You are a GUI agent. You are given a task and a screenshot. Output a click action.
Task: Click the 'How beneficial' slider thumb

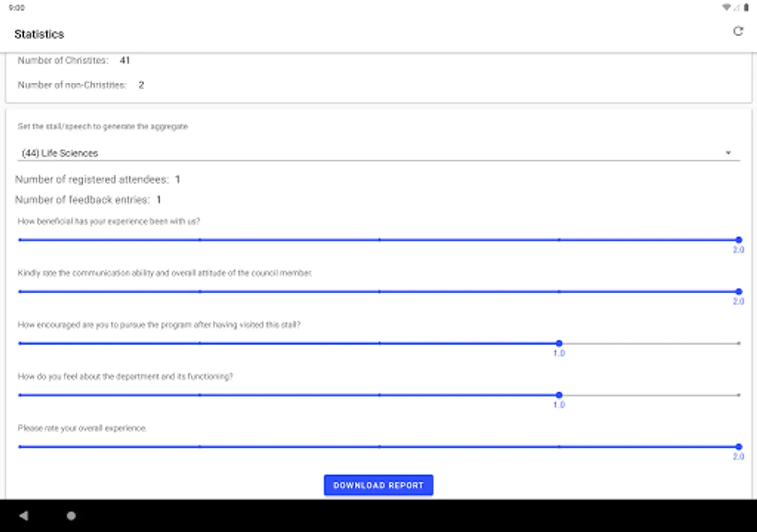(739, 240)
